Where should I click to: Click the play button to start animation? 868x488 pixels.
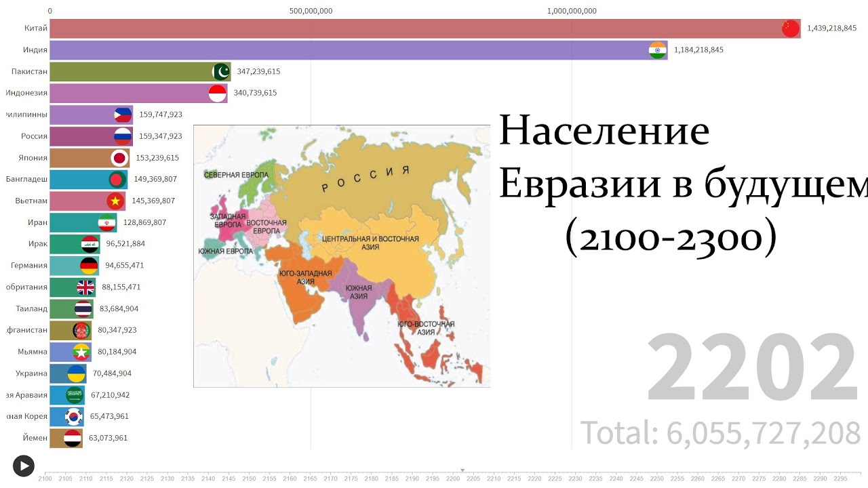tap(23, 466)
